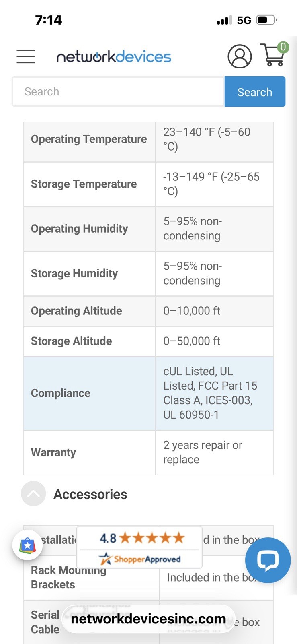Tap the ShopperApproved star logo
Viewport: 297px width, 644px height.
pos(139,559)
